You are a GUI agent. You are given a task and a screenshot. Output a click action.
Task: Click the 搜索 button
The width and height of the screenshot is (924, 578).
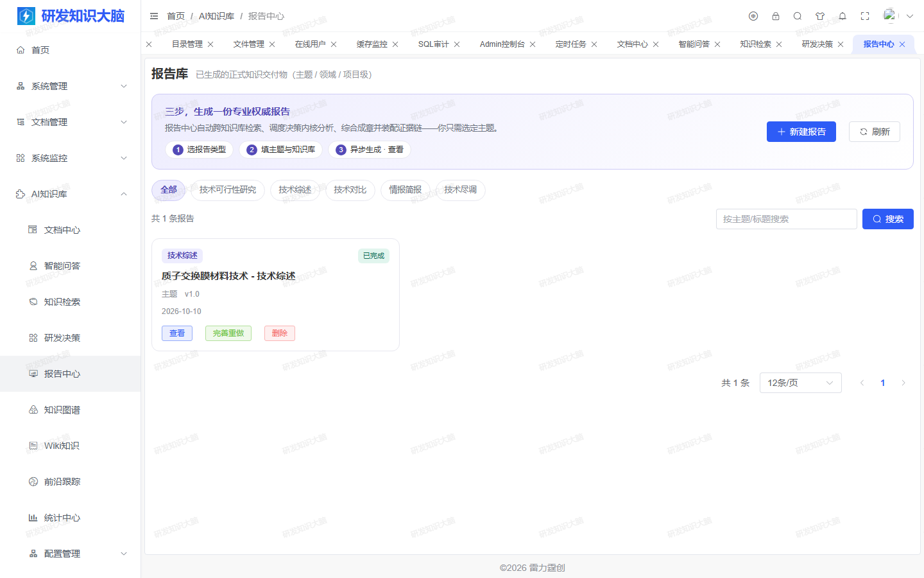pos(887,219)
